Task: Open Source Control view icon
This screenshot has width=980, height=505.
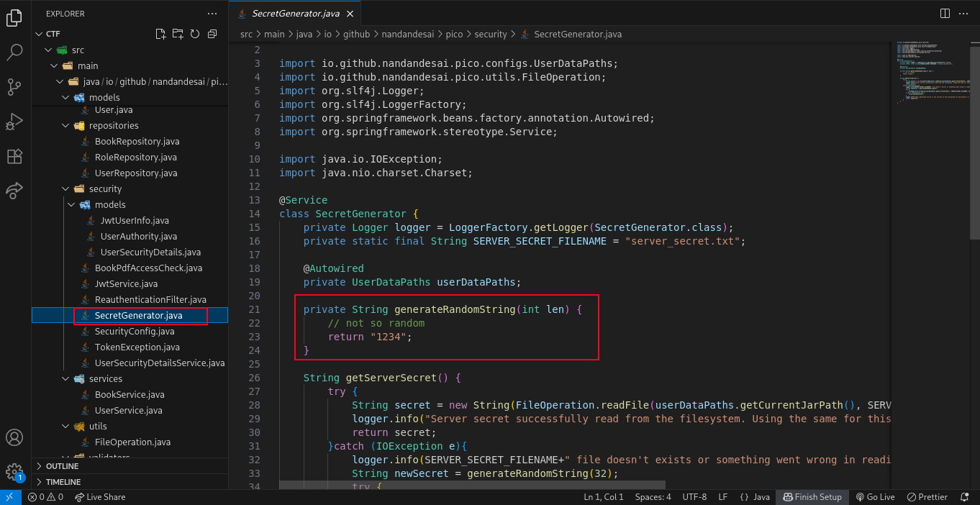Action: [14, 87]
